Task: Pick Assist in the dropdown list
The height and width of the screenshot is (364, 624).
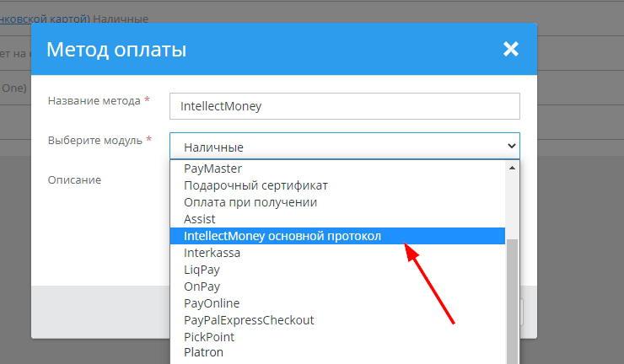Action: pyautogui.click(x=200, y=219)
